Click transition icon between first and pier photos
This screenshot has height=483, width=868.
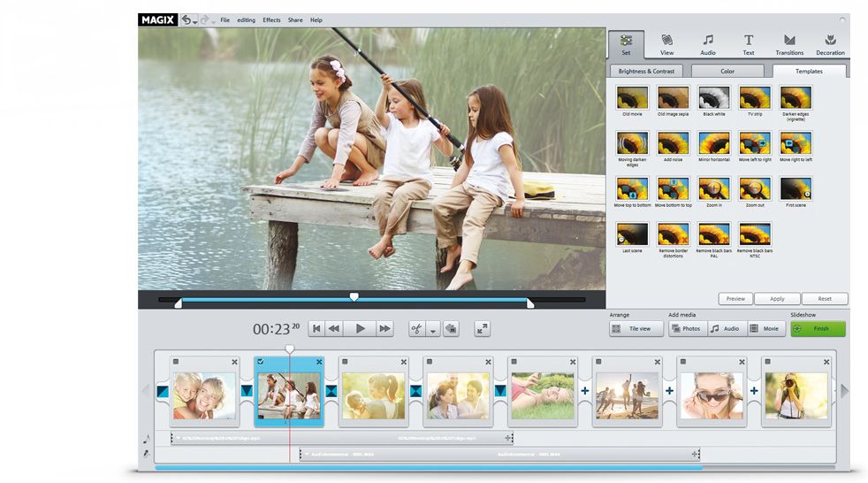(x=247, y=391)
